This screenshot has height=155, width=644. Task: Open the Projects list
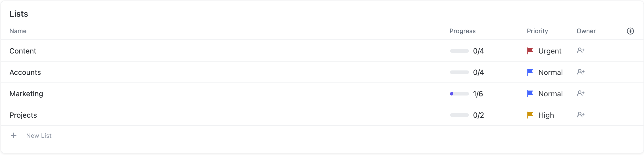(23, 115)
